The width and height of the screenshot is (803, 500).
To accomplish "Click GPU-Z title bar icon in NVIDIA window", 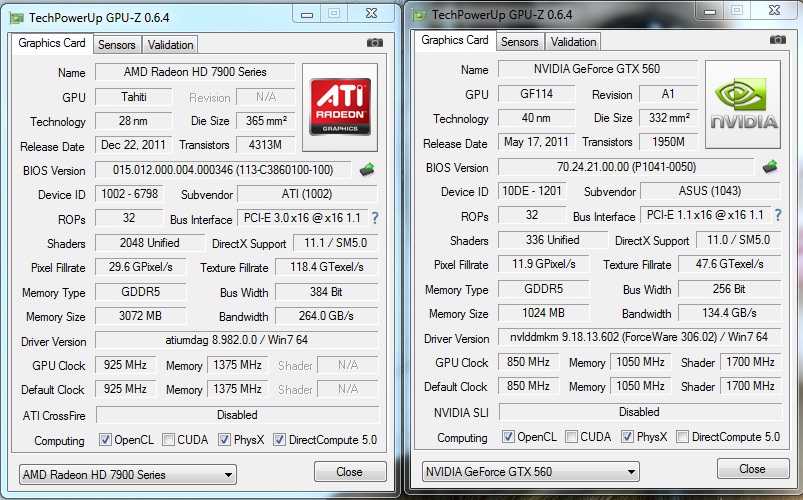I will click(420, 15).
